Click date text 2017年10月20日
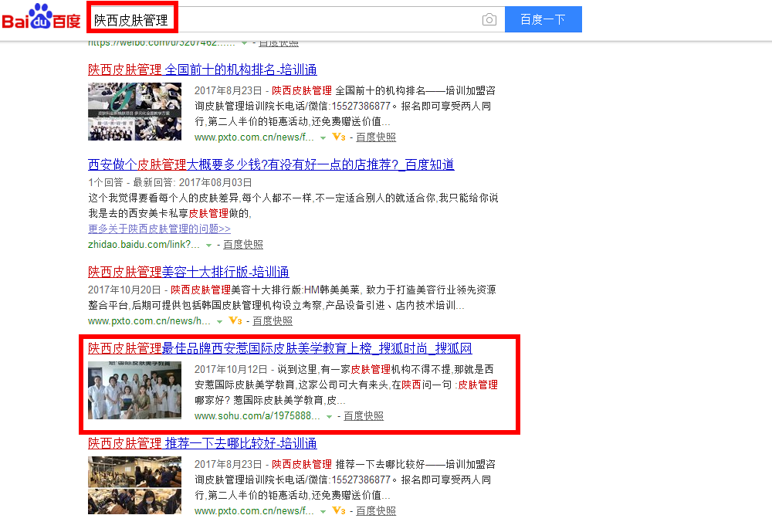The height and width of the screenshot is (532, 772). 124,290
